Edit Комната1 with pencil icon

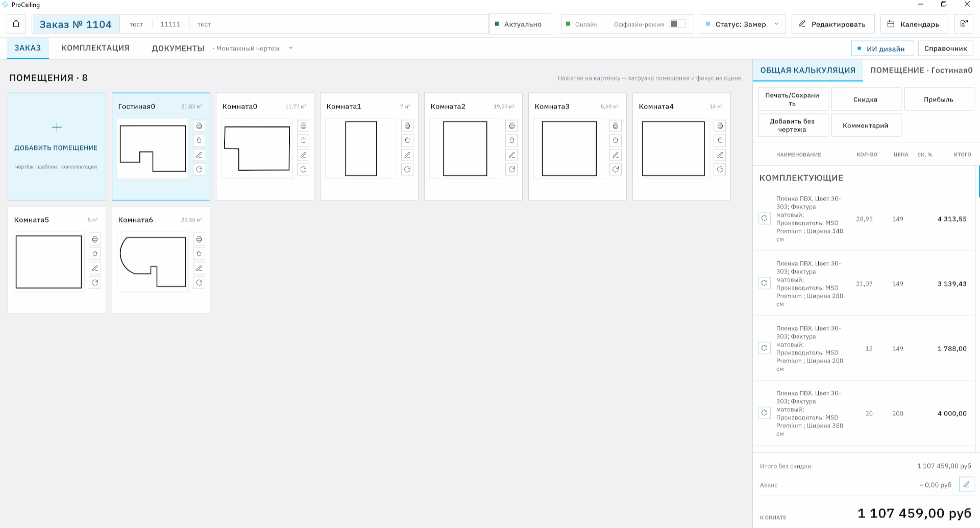407,155
